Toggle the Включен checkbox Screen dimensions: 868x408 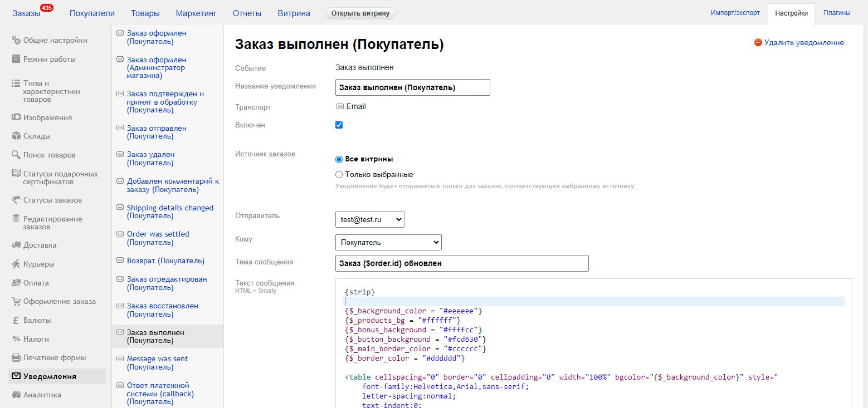[339, 125]
